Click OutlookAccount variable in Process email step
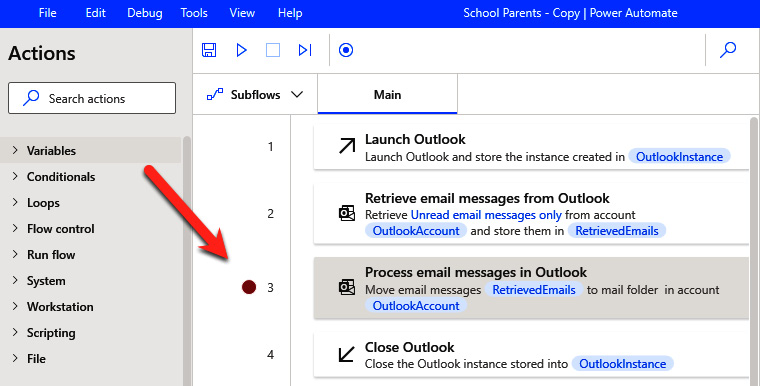 (x=416, y=306)
